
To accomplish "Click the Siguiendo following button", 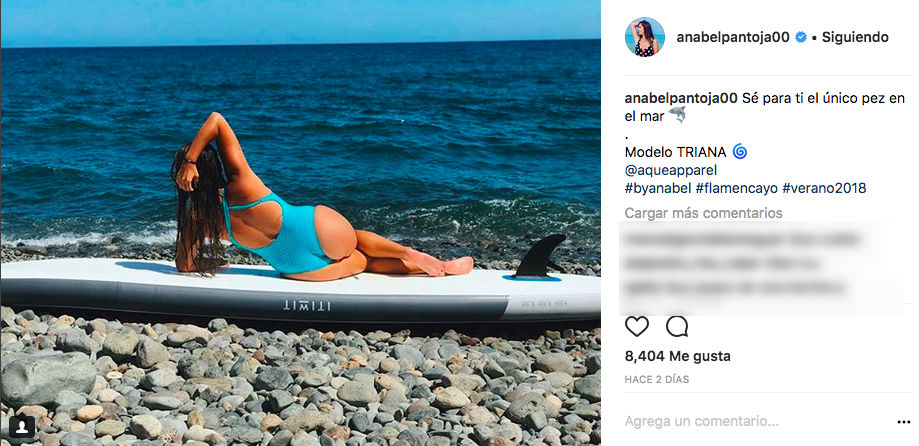I will [x=855, y=38].
